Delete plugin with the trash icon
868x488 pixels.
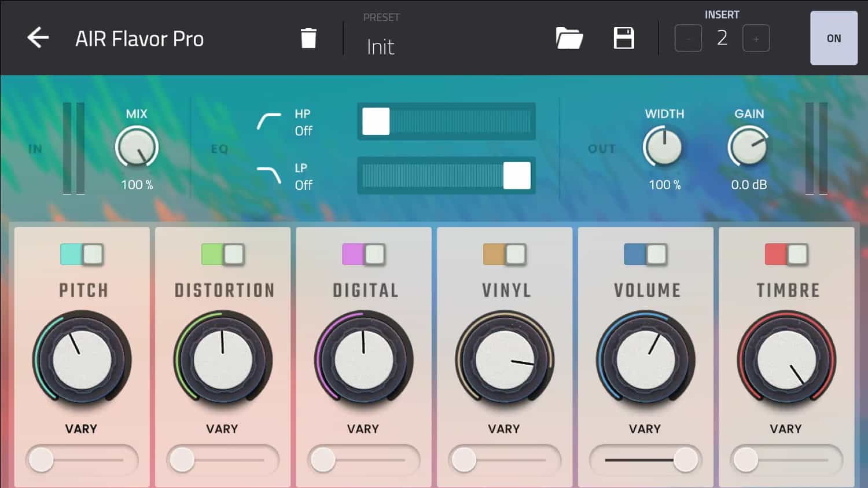(308, 38)
